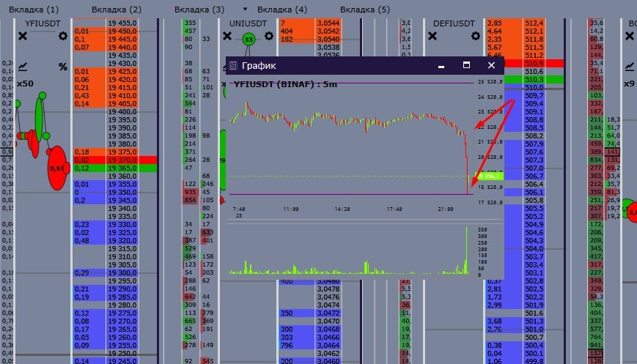Click bid price 19 255,0
Screen dimensions: 637x364
pos(122,346)
